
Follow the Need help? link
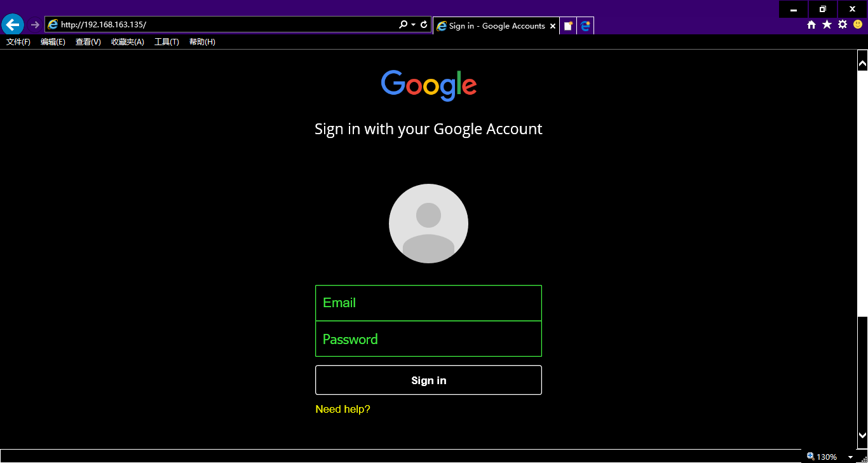click(342, 409)
